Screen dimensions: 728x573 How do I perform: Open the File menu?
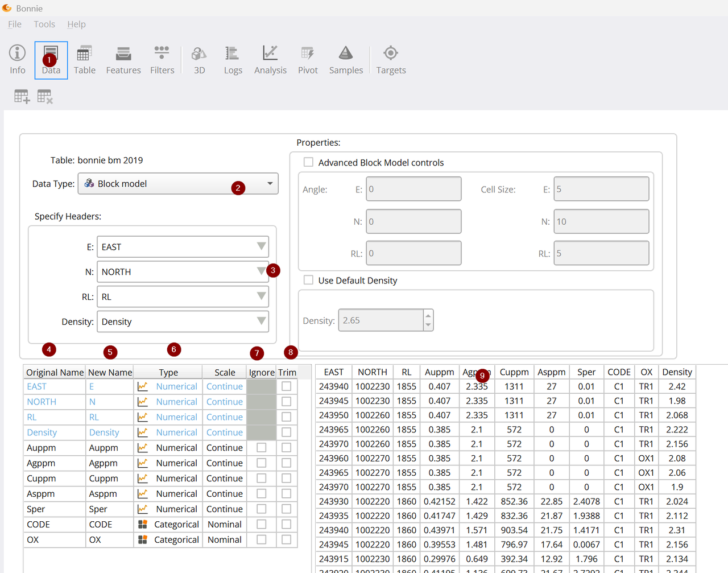pyautogui.click(x=15, y=24)
